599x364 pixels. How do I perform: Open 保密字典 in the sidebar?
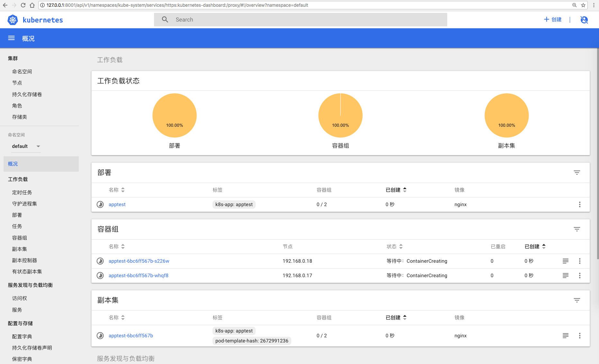coord(22,359)
